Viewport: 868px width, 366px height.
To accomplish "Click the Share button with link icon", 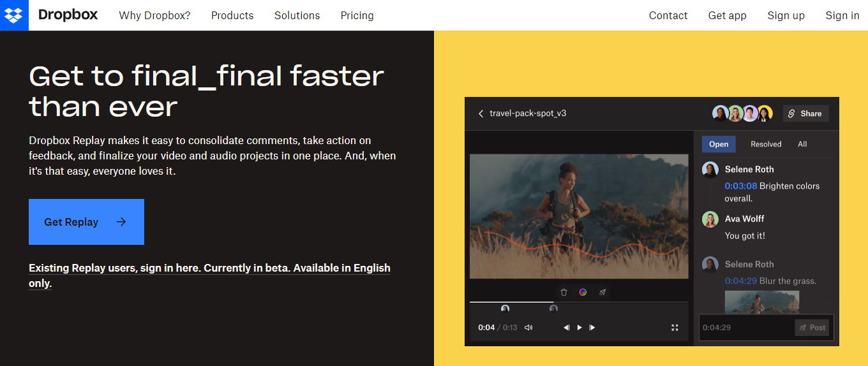I will [805, 113].
